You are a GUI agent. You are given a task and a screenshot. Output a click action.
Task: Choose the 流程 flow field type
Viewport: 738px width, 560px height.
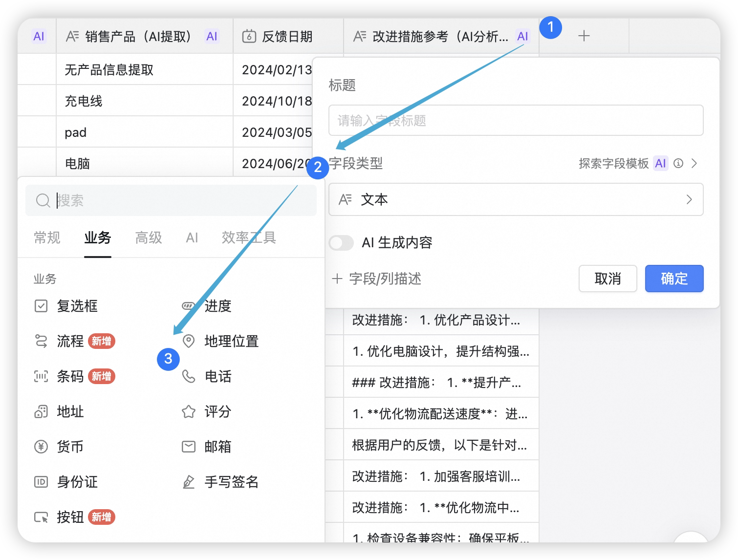click(x=74, y=341)
